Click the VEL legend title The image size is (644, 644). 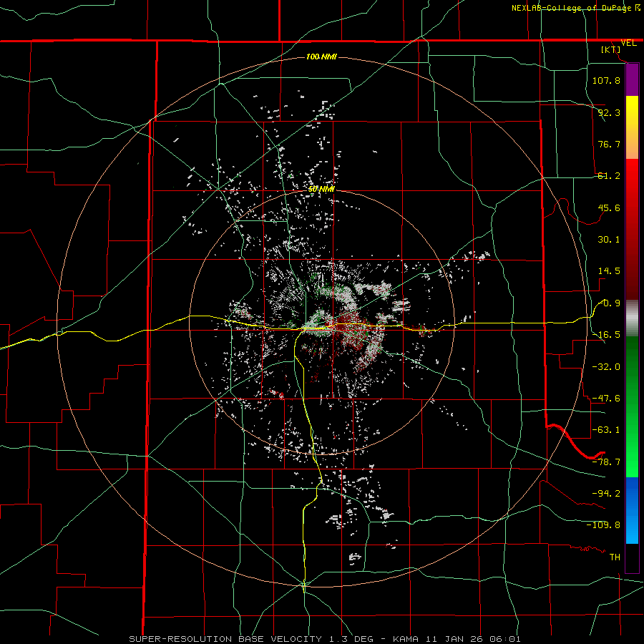628,43
